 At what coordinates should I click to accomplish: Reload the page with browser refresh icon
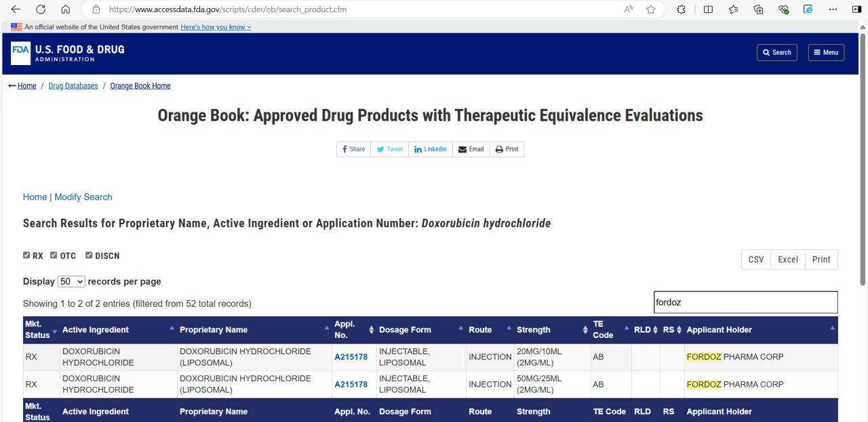pos(41,9)
